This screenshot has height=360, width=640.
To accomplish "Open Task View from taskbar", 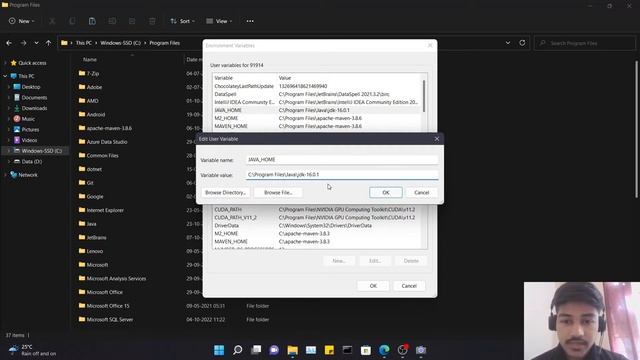I will tap(256, 350).
